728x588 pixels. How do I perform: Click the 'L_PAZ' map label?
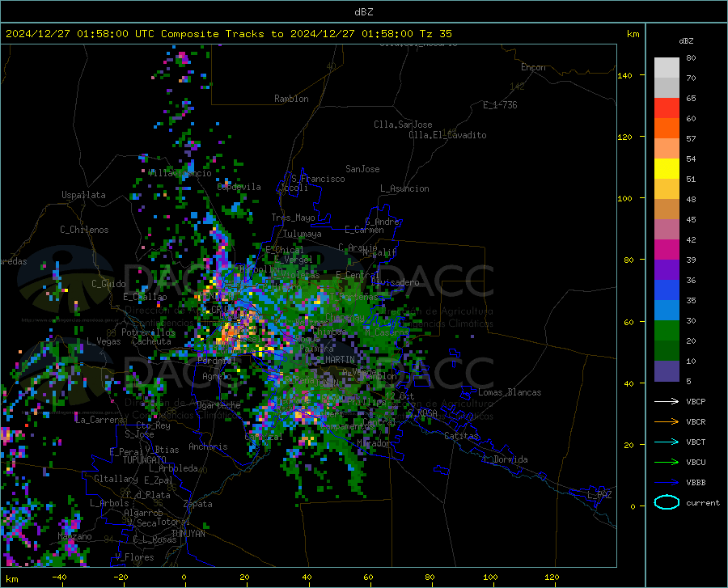pyautogui.click(x=599, y=495)
